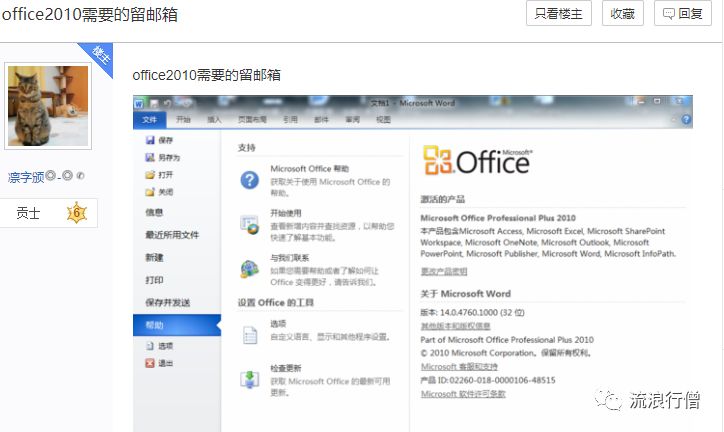This screenshot has width=724, height=432.
Task: Click the 开始使用 title text
Action: tap(285, 213)
